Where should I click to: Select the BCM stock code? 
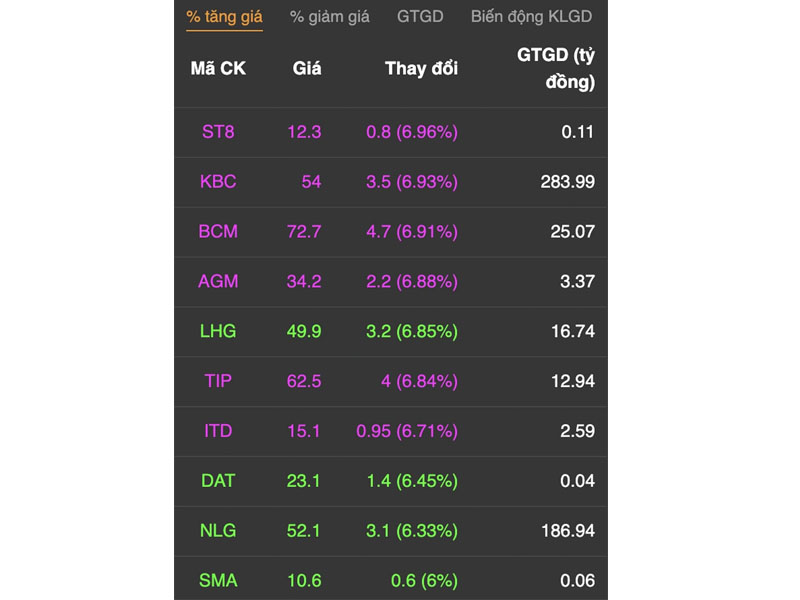point(218,232)
